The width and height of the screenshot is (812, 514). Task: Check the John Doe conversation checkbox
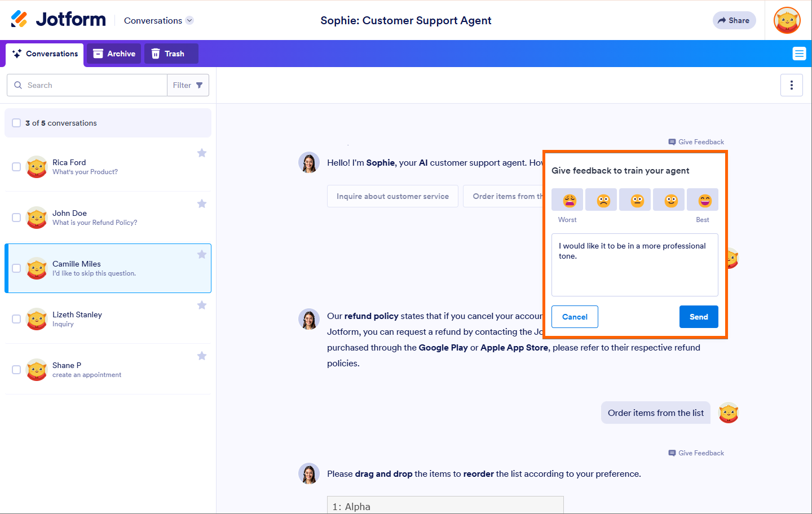16,218
